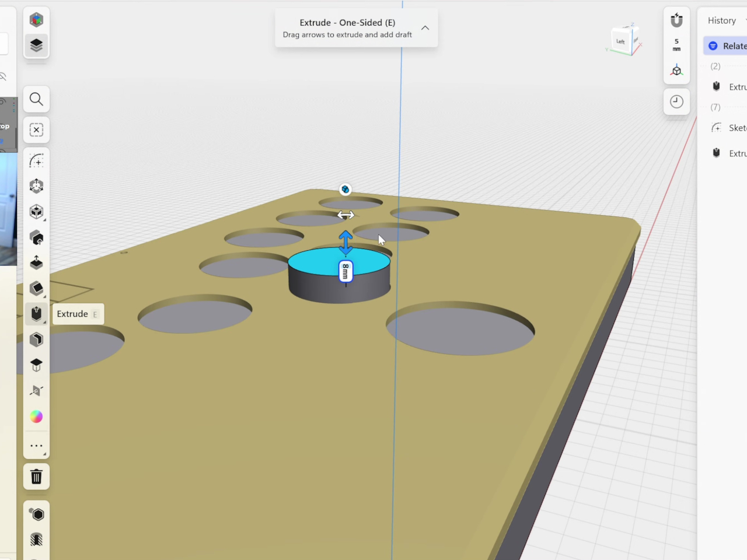Click the stacked layers icon at top left
Image resolution: width=747 pixels, height=560 pixels.
[36, 45]
